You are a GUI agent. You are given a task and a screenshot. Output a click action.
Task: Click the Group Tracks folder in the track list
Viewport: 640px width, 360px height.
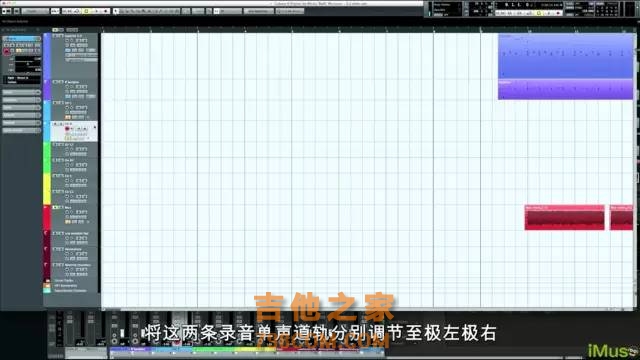click(x=64, y=281)
